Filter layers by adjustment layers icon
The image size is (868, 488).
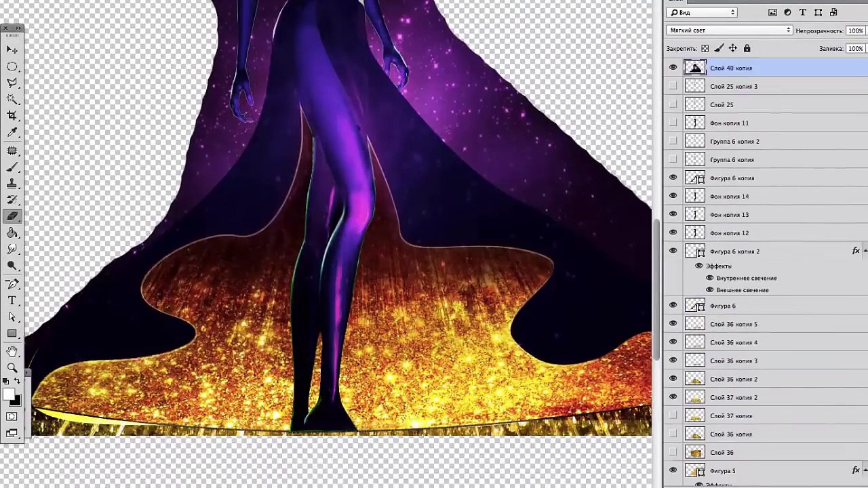click(x=787, y=12)
